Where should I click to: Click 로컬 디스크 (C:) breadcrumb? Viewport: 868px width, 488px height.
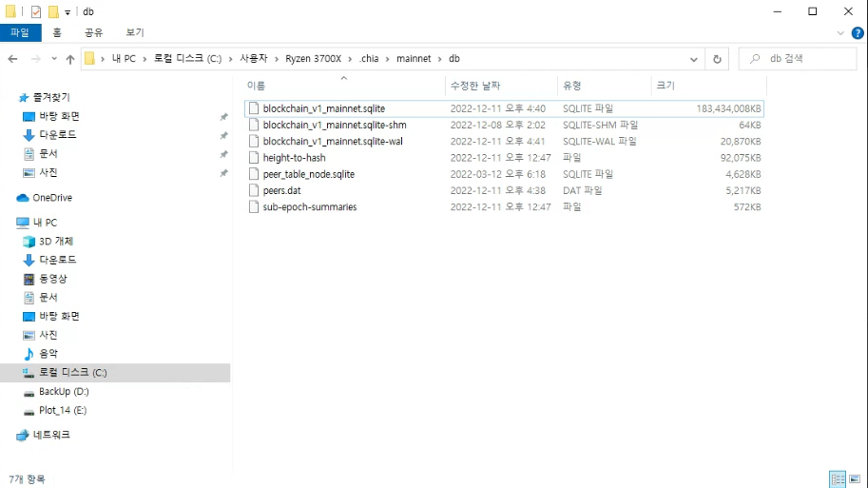pyautogui.click(x=187, y=59)
